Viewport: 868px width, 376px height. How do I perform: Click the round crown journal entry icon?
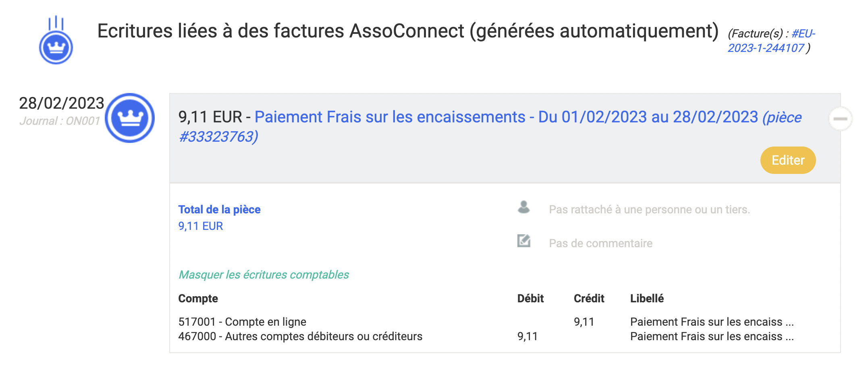tap(130, 118)
